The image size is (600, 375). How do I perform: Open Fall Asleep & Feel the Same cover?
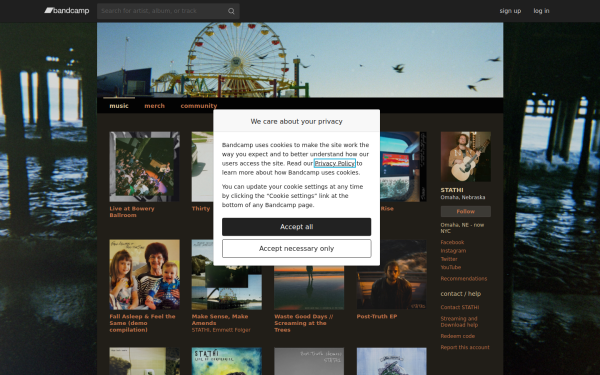click(x=144, y=275)
